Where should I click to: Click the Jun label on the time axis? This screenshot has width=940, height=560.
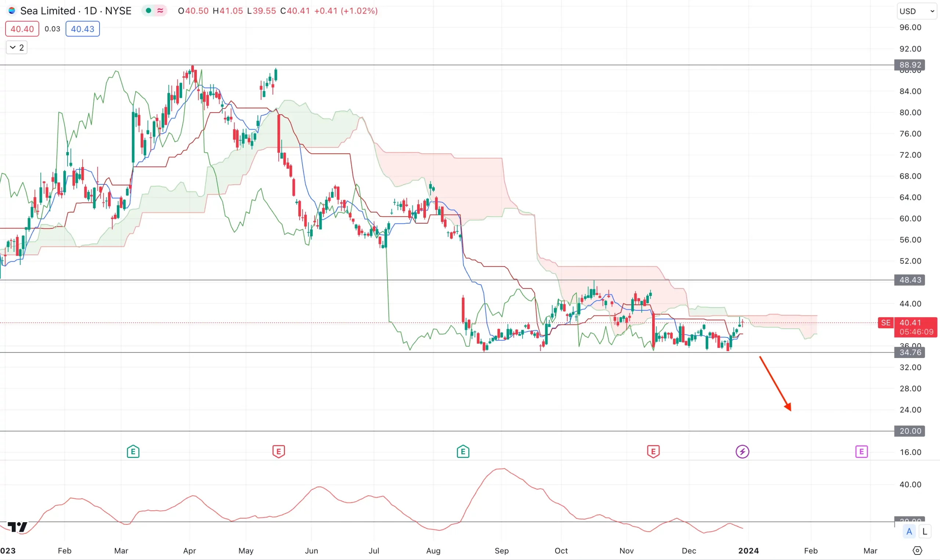(x=312, y=550)
